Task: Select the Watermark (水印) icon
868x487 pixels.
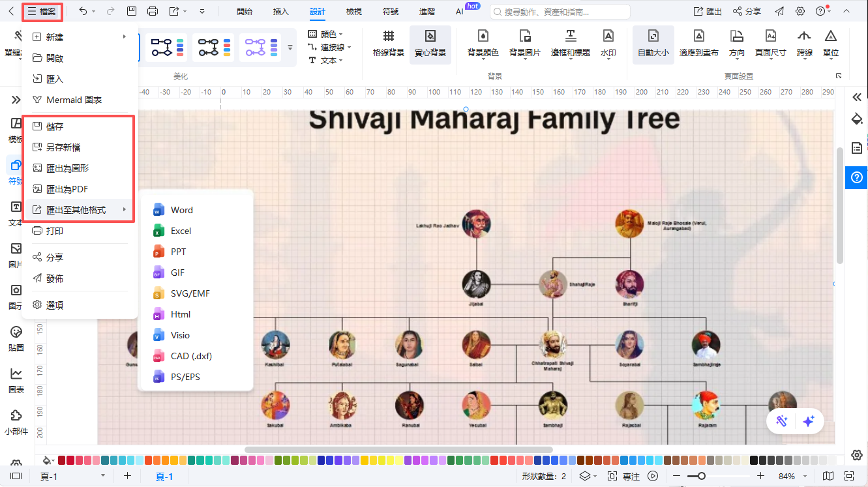Action: tap(608, 43)
